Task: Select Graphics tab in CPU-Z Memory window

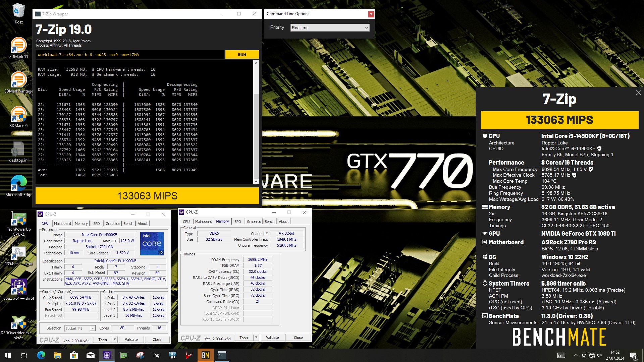Action: 254,222
